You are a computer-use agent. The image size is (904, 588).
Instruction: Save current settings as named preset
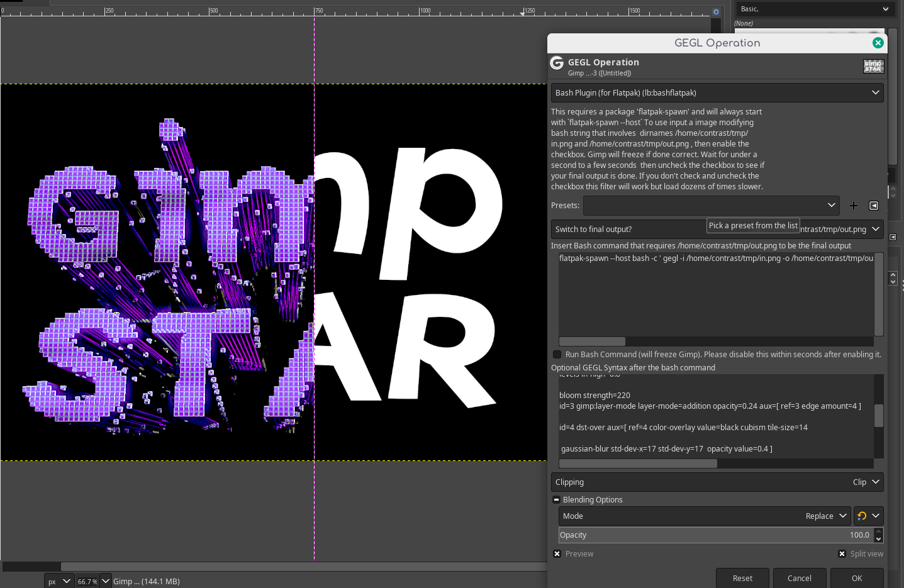pos(854,206)
